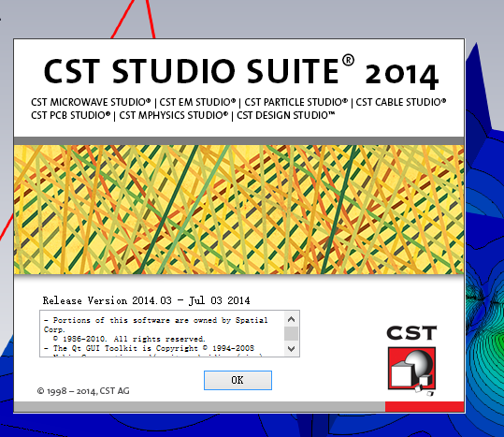
Task: Click the CST wordmark above the red logo
Action: [x=411, y=333]
